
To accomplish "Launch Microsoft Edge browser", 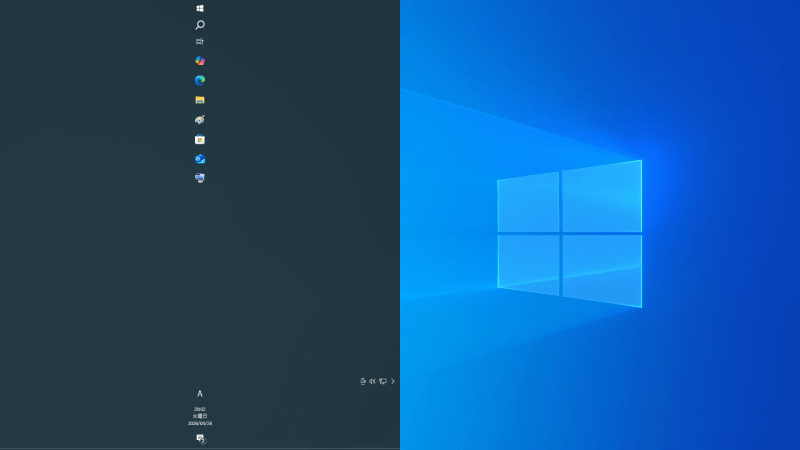I will [x=200, y=80].
